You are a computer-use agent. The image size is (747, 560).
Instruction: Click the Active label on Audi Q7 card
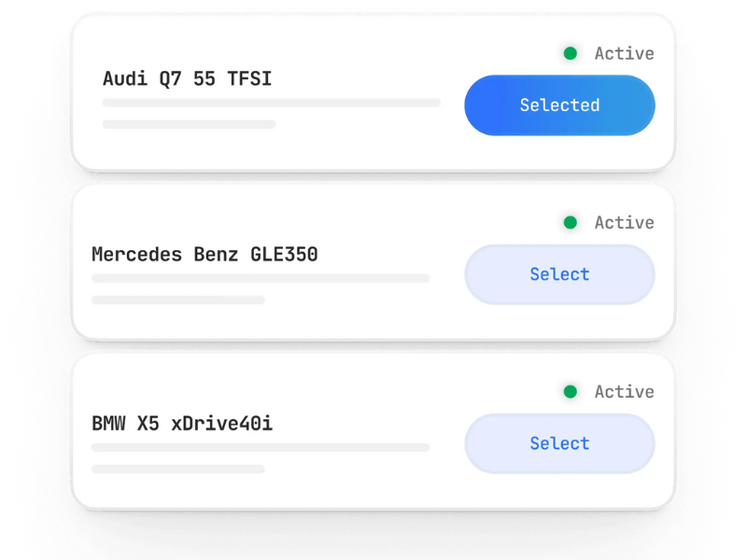[624, 54]
